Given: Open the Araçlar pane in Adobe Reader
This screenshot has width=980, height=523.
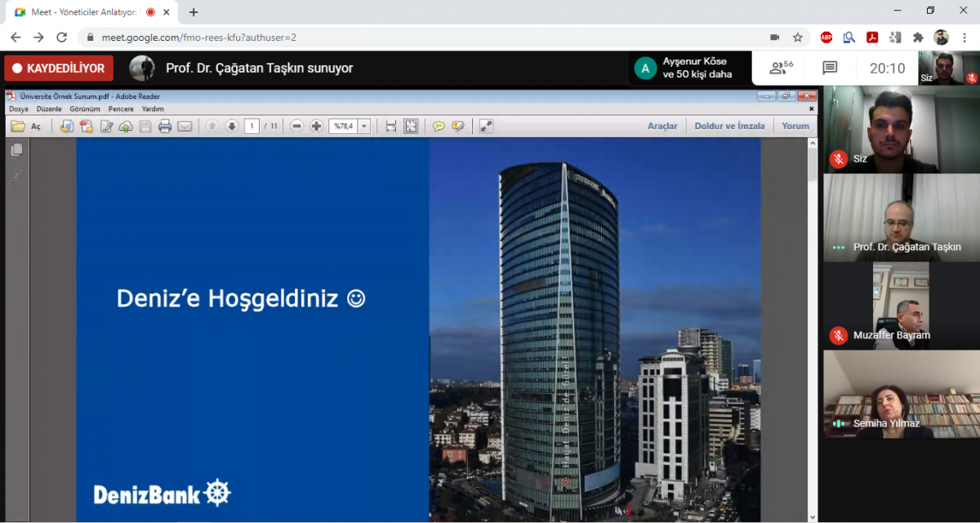Looking at the screenshot, I should (662, 126).
